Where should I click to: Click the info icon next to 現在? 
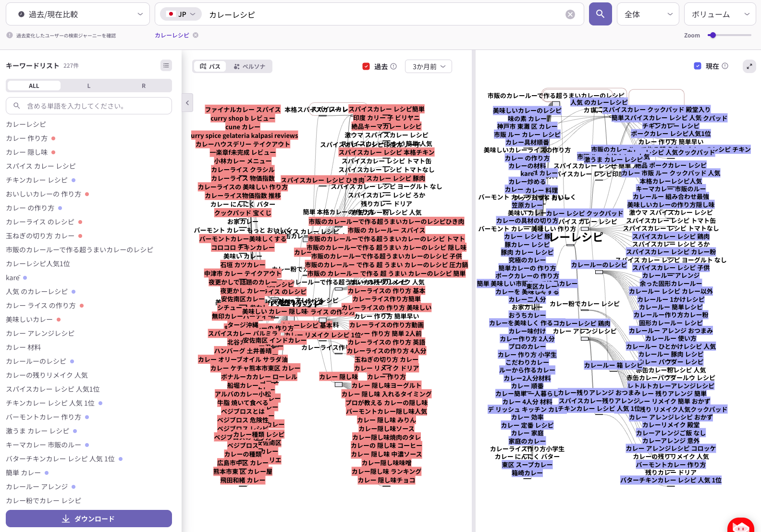pos(725,66)
